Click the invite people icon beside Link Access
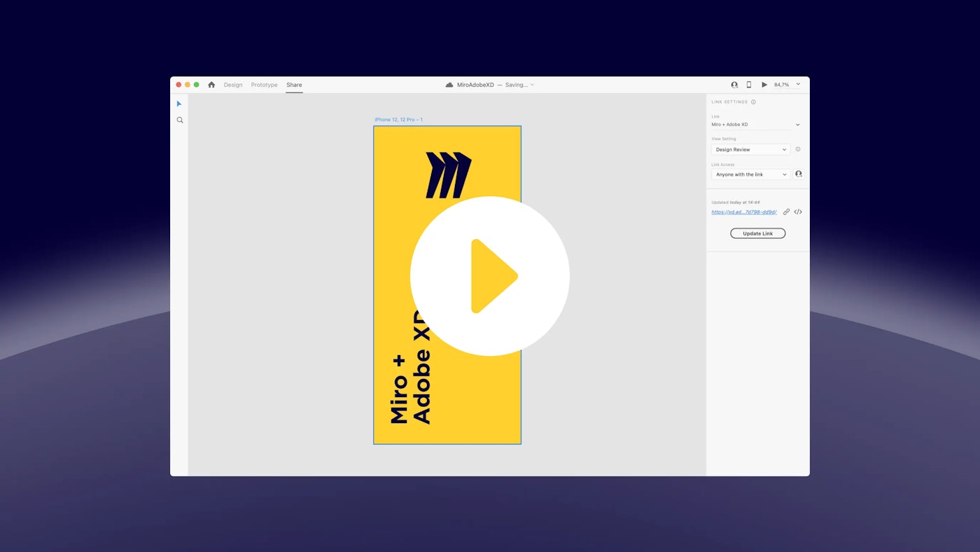980x552 pixels. coord(799,174)
